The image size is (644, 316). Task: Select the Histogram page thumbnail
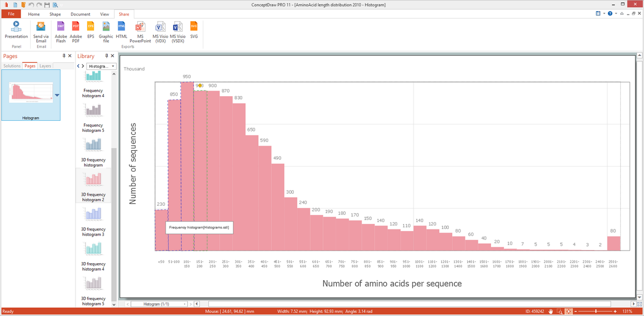point(31,95)
